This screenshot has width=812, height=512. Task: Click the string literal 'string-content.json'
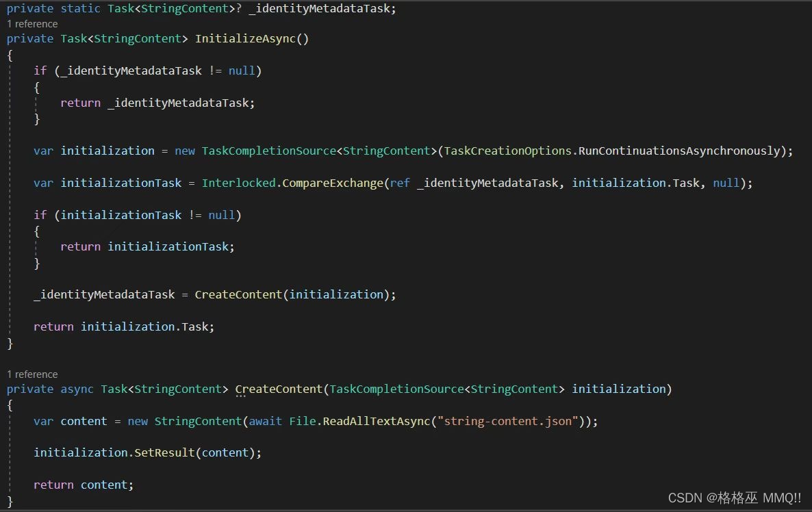(508, 421)
